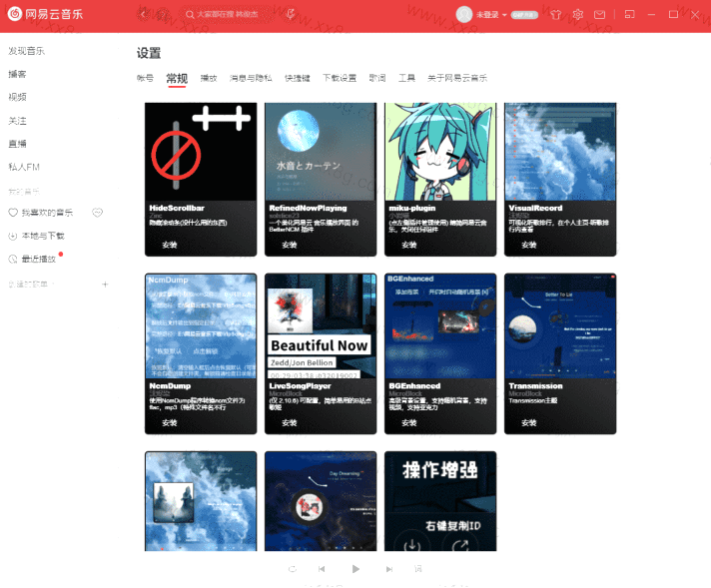Open 本地与下载 in the sidebar

37,236
